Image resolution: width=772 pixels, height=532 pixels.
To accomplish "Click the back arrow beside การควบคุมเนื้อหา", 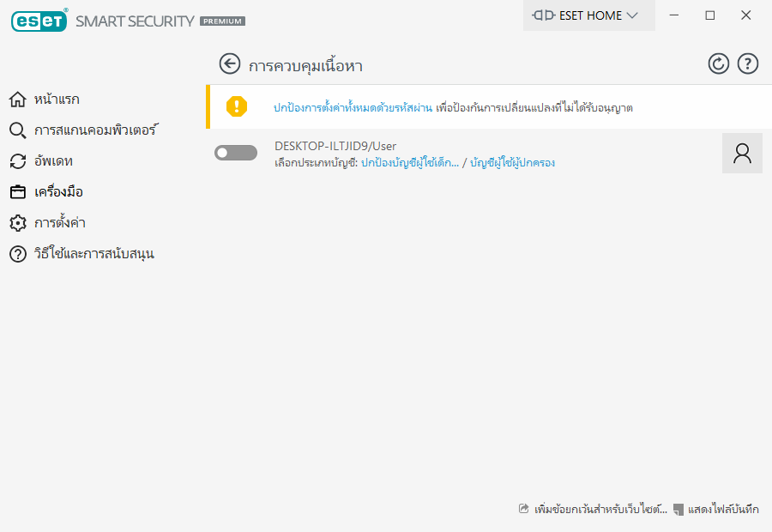I will [x=229, y=64].
